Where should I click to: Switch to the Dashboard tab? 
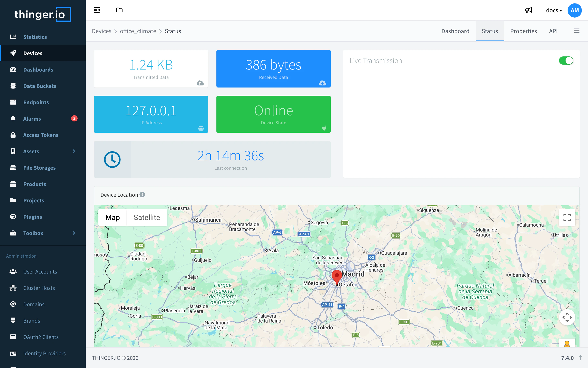[x=455, y=31]
